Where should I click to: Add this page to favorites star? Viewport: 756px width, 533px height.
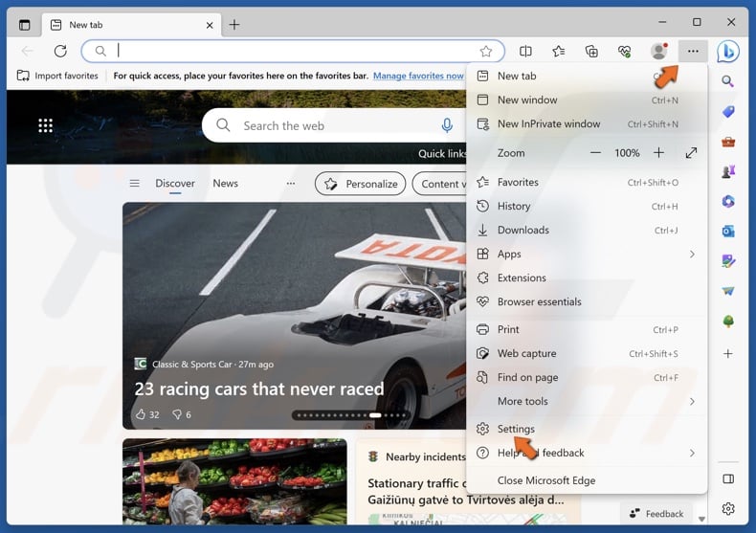[x=486, y=51]
